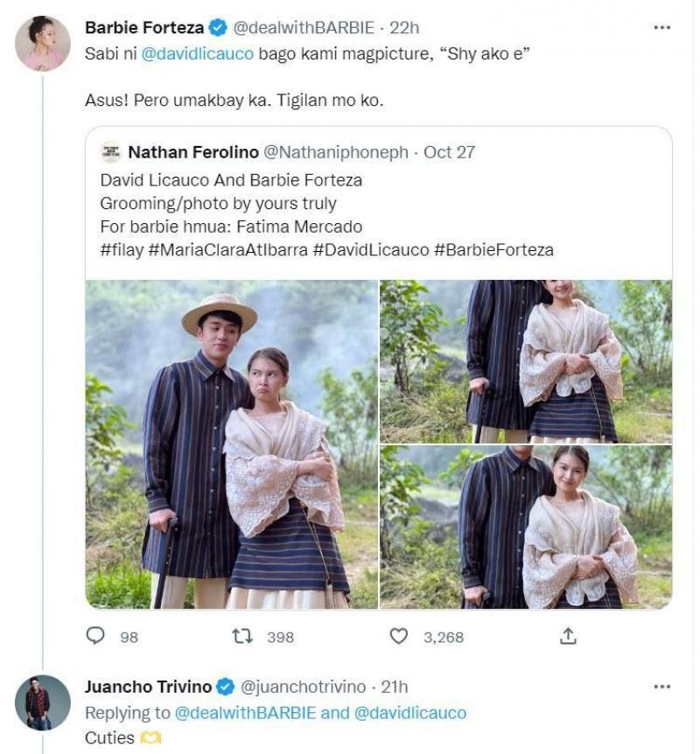700x754 pixels.
Task: Click the share upload icon
Action: pyautogui.click(x=568, y=636)
